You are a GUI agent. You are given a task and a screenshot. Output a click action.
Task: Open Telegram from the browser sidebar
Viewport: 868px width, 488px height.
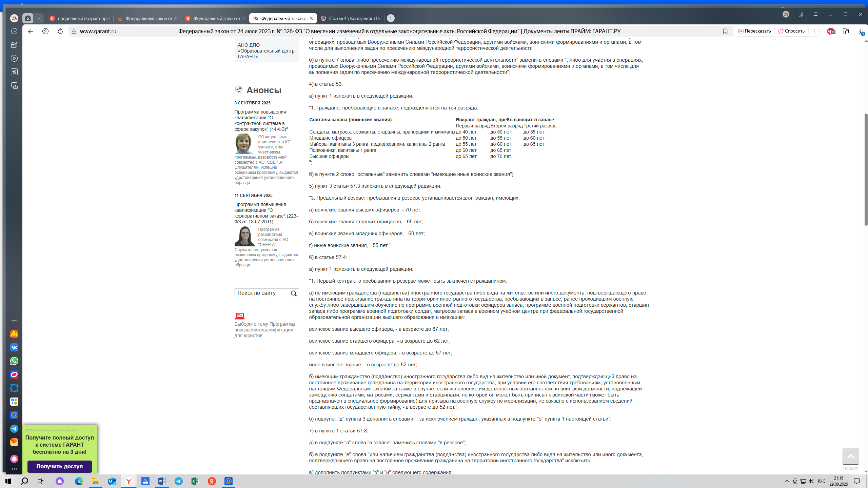[14, 429]
